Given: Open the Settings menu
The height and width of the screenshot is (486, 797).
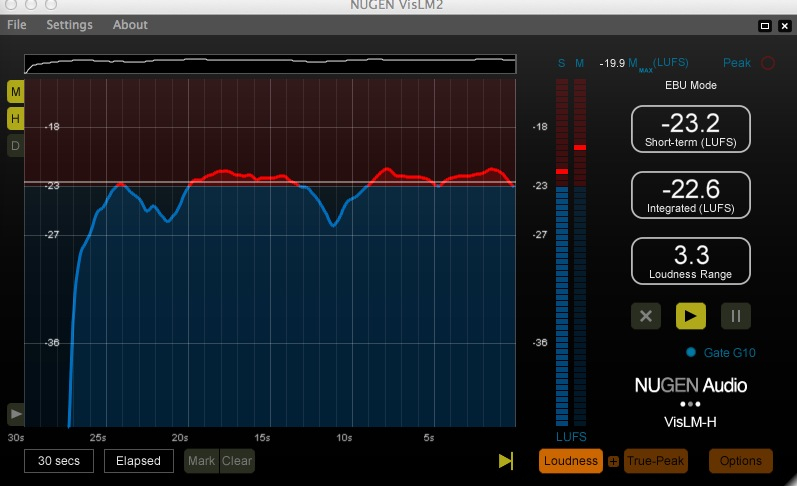Looking at the screenshot, I should [69, 24].
